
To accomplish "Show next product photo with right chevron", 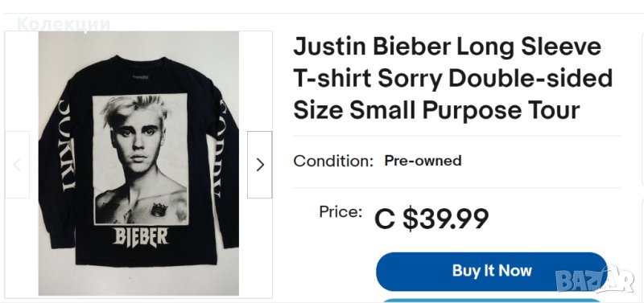I will (259, 165).
